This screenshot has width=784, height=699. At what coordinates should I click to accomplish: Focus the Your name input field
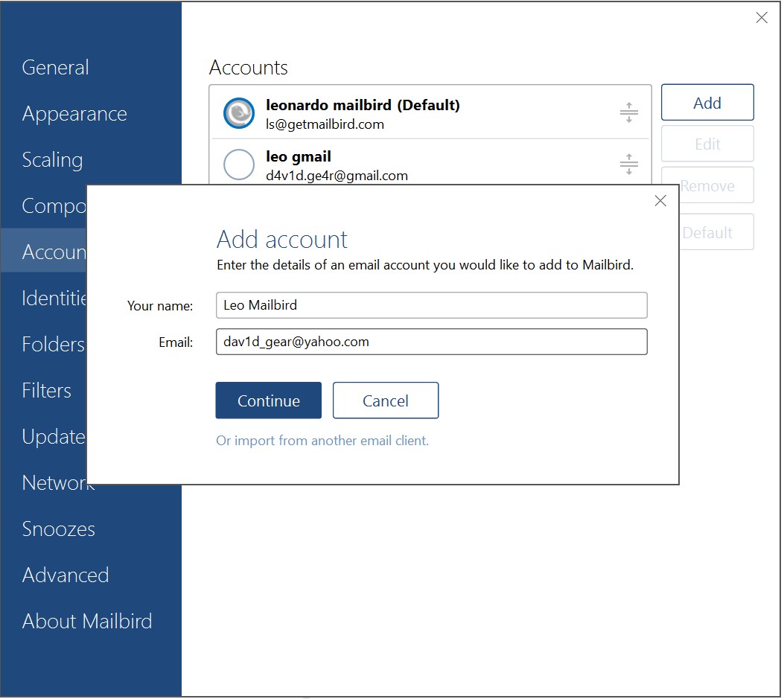click(432, 305)
